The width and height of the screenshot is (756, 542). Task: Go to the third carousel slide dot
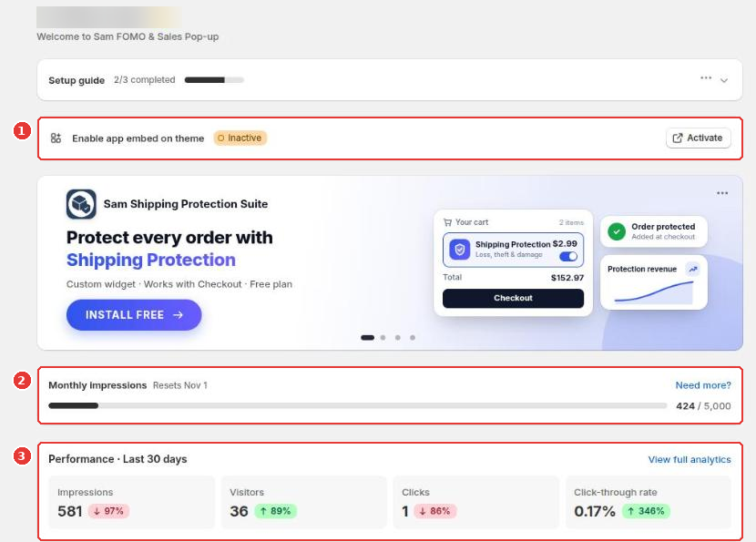(x=398, y=338)
